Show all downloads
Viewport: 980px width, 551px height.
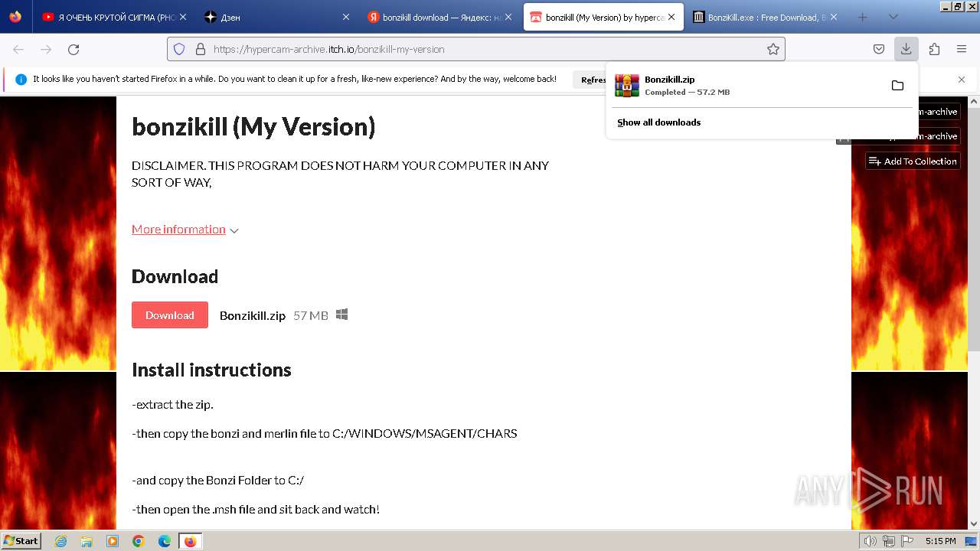tap(659, 122)
